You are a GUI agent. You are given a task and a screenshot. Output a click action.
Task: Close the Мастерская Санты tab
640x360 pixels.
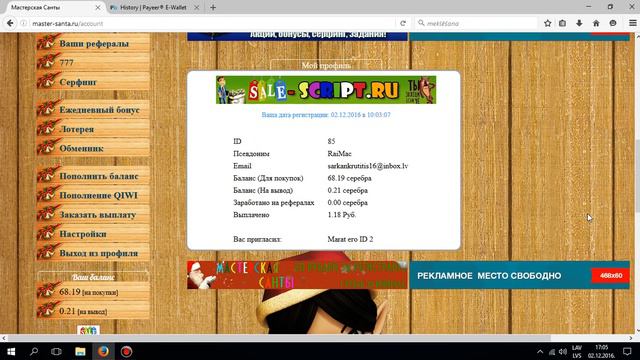(x=98, y=7)
